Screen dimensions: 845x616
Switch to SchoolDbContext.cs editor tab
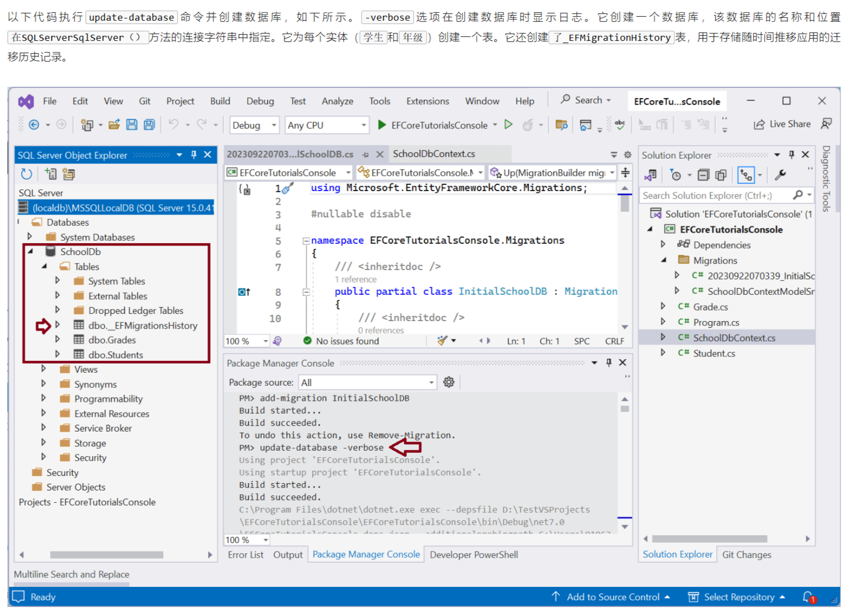434,154
